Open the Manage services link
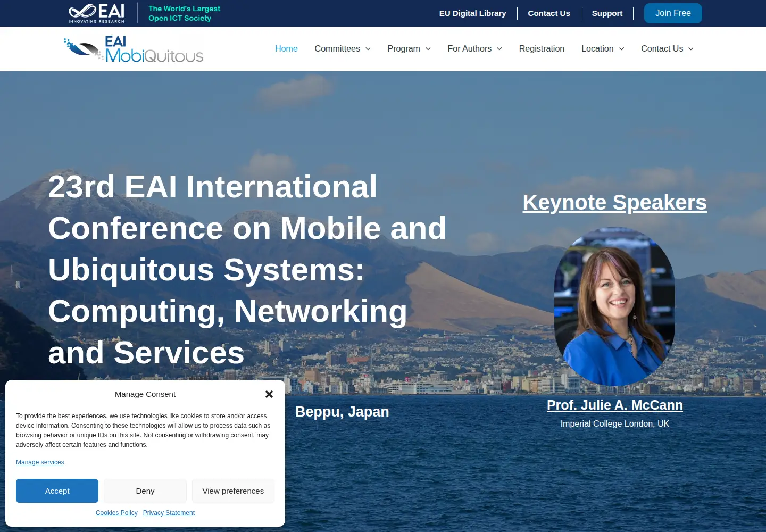Image resolution: width=766 pixels, height=532 pixels. [40, 462]
